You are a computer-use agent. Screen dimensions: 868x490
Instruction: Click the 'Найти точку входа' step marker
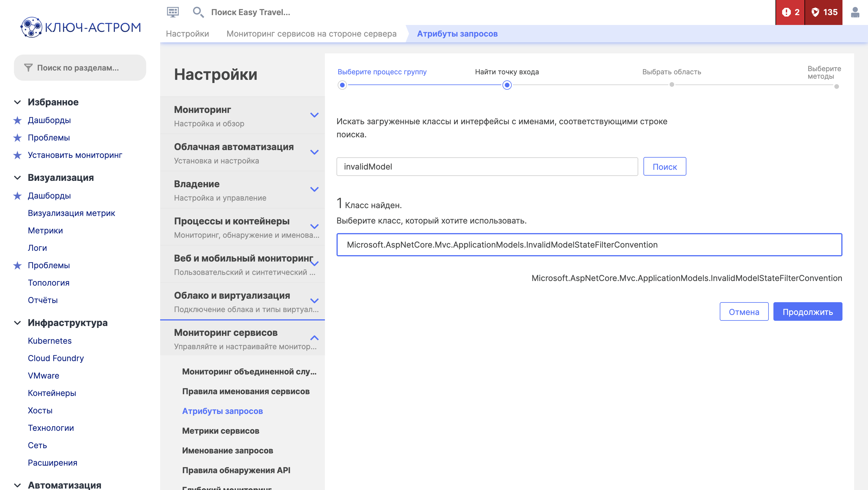pos(507,85)
